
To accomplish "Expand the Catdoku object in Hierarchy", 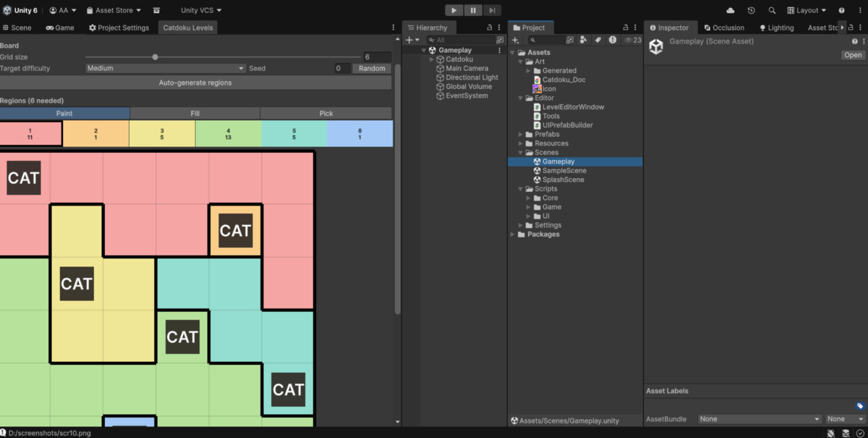I will pyautogui.click(x=432, y=59).
